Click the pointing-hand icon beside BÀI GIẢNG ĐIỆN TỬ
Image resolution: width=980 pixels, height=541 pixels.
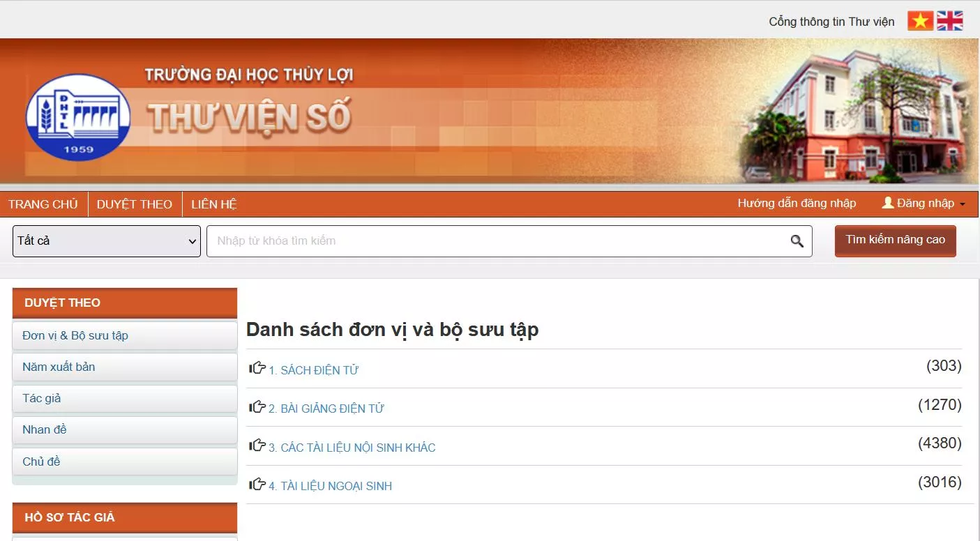tap(257, 406)
